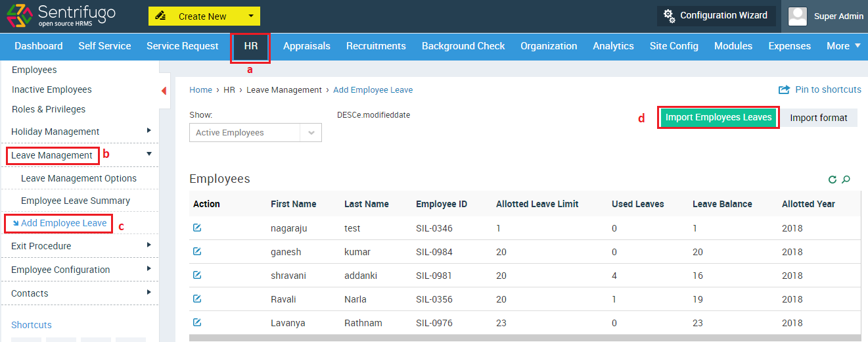The image size is (868, 342).
Task: Select Add Employee Leave in the sidebar
Action: tap(64, 223)
